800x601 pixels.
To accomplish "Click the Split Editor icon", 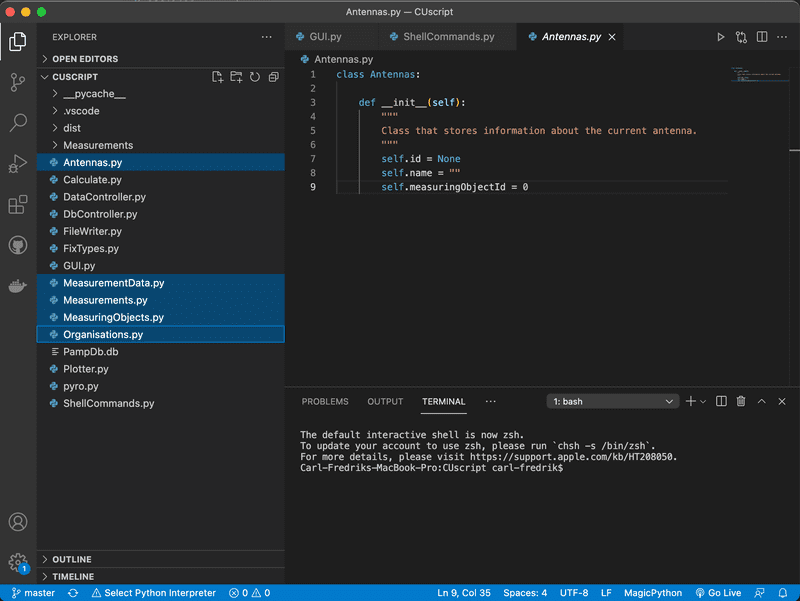I will (x=762, y=37).
